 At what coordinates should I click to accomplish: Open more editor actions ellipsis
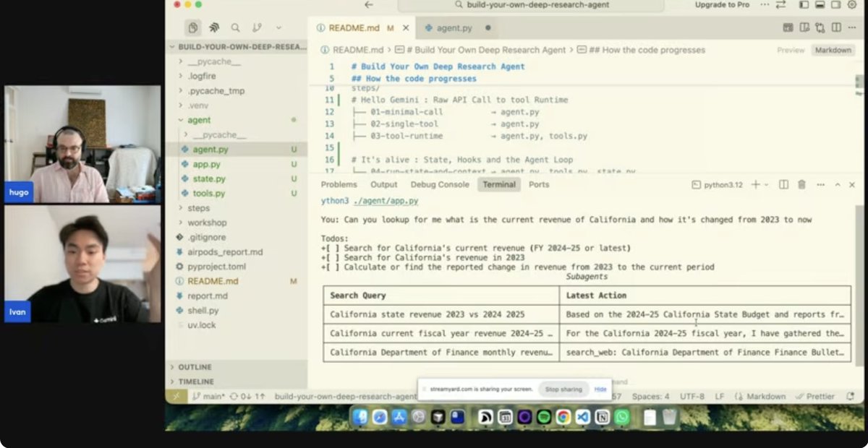click(x=852, y=27)
